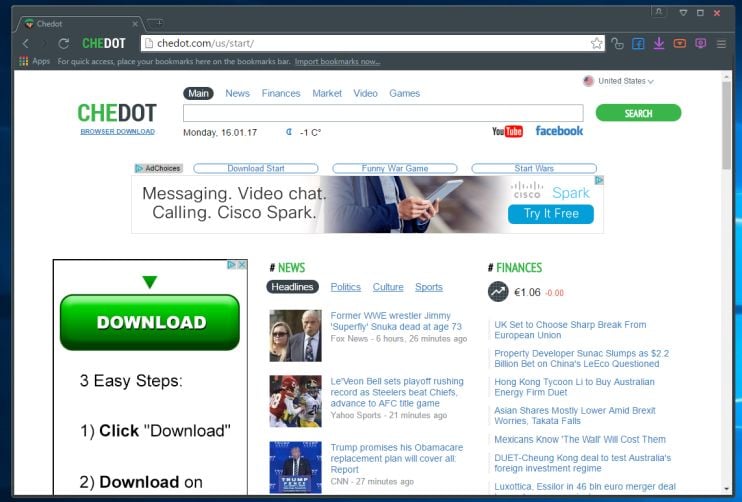Bookmark this page with the star icon
Viewport: 742px width, 502px height.
tap(597, 44)
